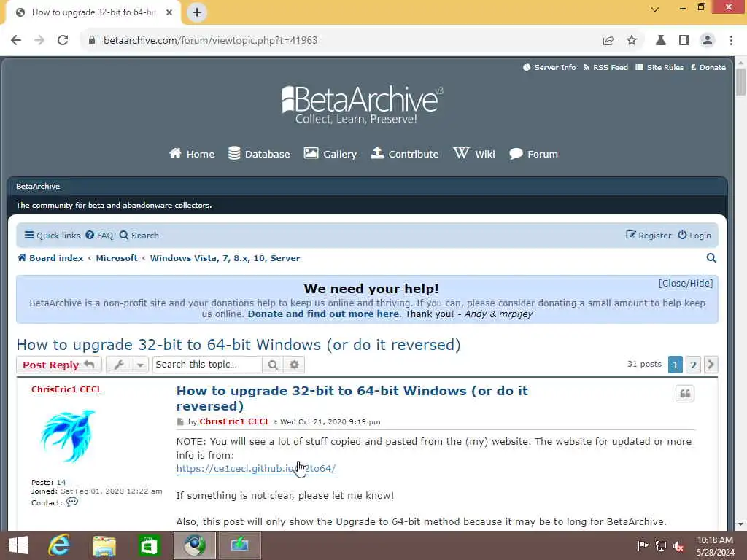Click Post Reply button
This screenshot has height=560, width=747.
tap(58, 365)
